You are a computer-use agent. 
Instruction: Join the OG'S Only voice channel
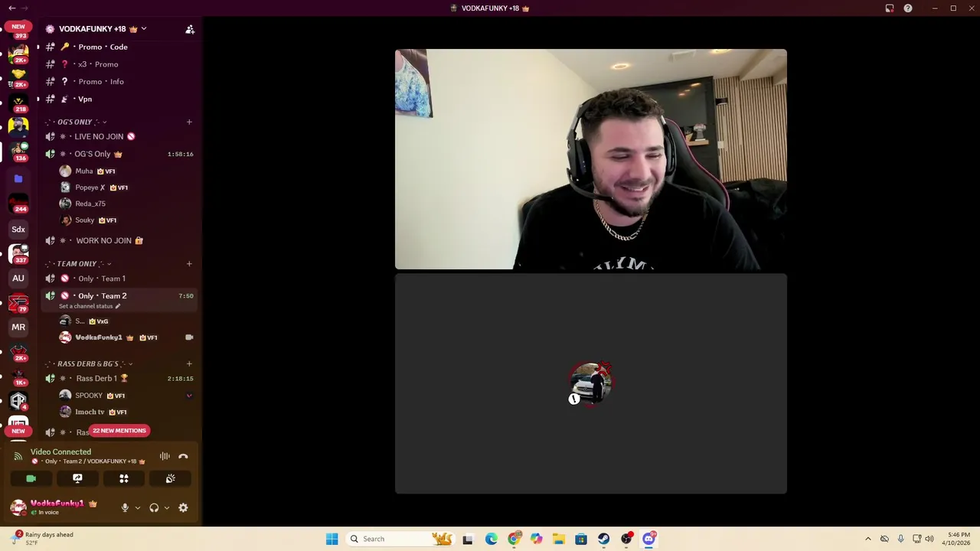click(x=119, y=154)
